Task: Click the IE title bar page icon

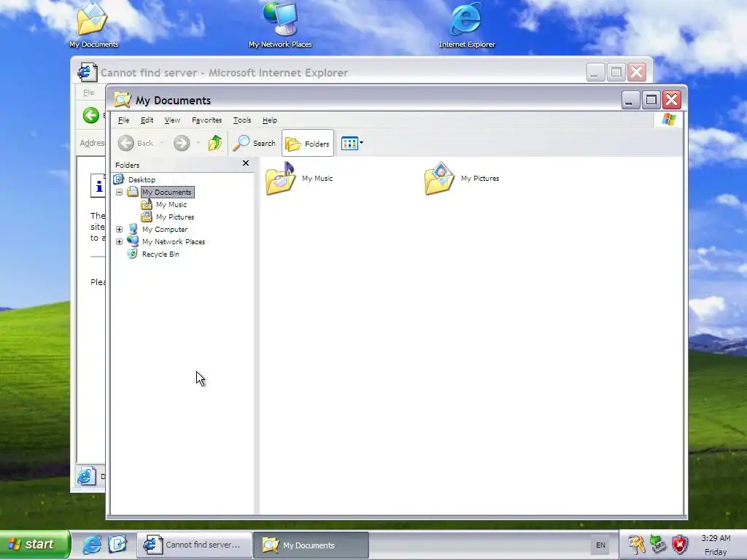Action: [87, 72]
